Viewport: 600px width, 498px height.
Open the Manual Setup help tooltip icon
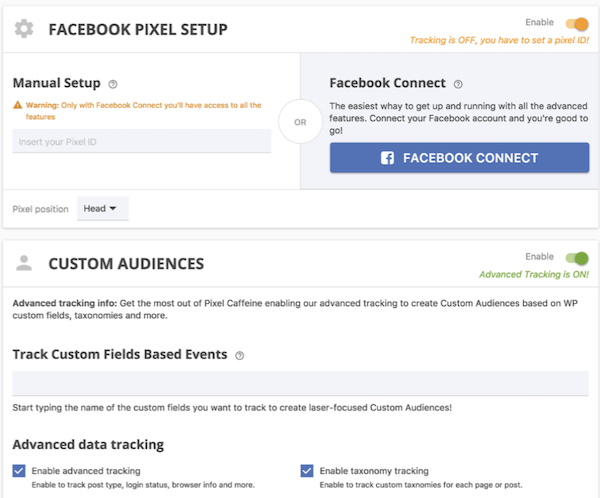113,84
